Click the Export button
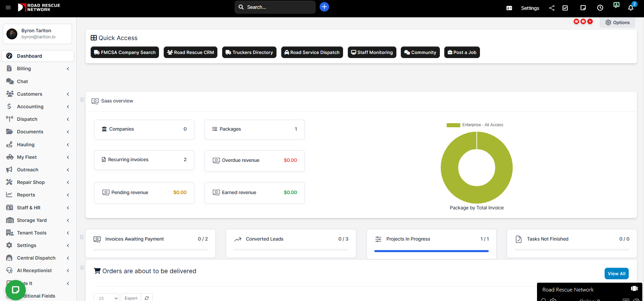Image resolution: width=644 pixels, height=301 pixels. pos(131,298)
